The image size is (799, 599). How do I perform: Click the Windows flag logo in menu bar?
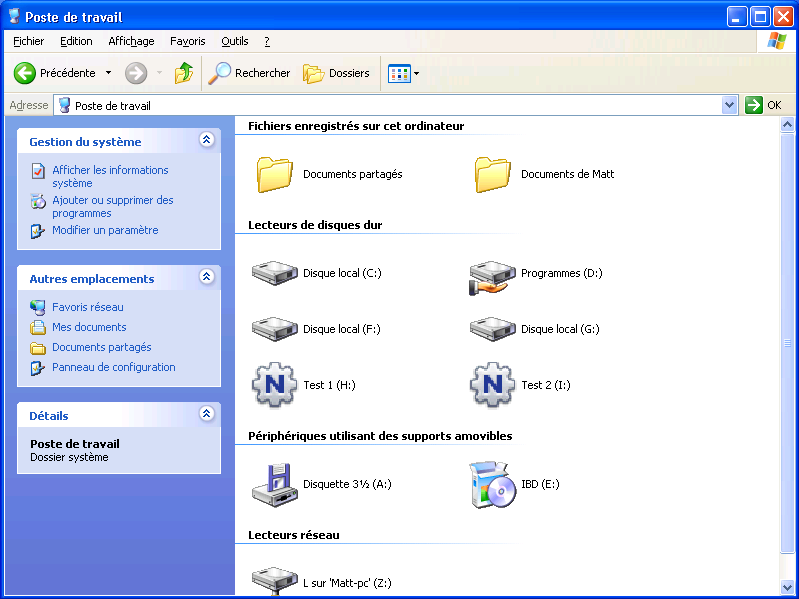777,41
